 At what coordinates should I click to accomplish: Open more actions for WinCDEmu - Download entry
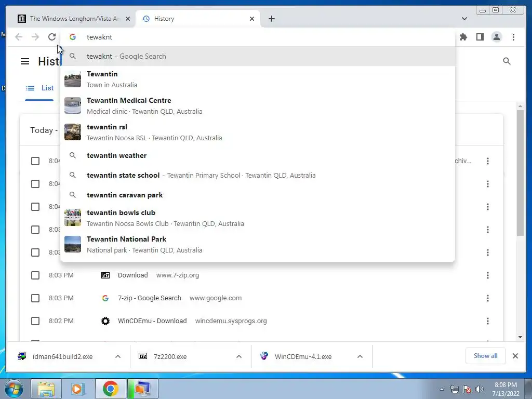pyautogui.click(x=487, y=321)
